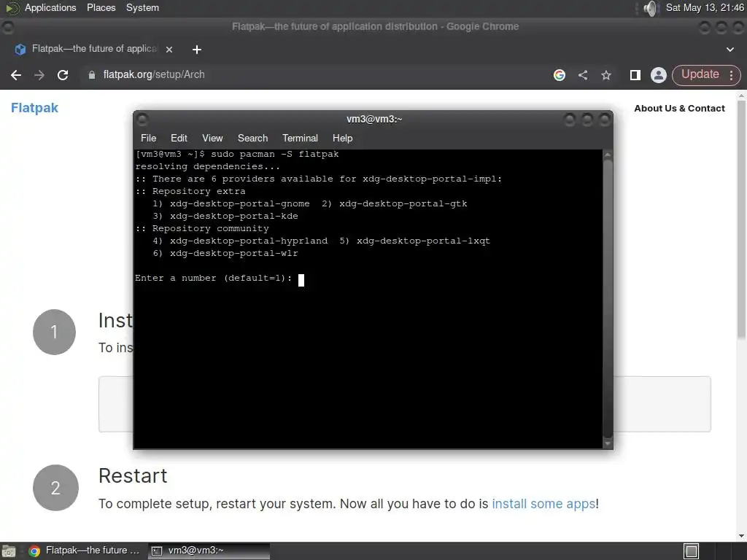This screenshot has height=560, width=747.
Task: Open the terminal's Search menu
Action: pos(252,138)
